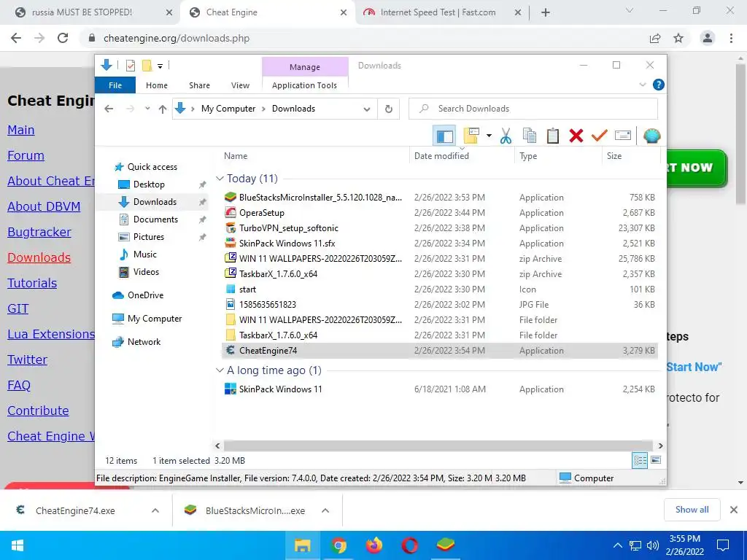
Task: Open the Quick Access Toolbar customize dropdown
Action: coord(160,66)
